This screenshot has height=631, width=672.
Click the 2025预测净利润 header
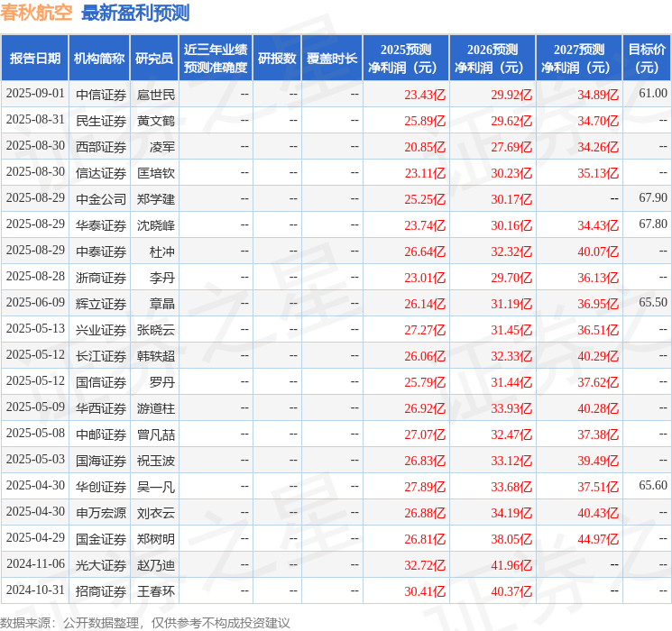406,59
